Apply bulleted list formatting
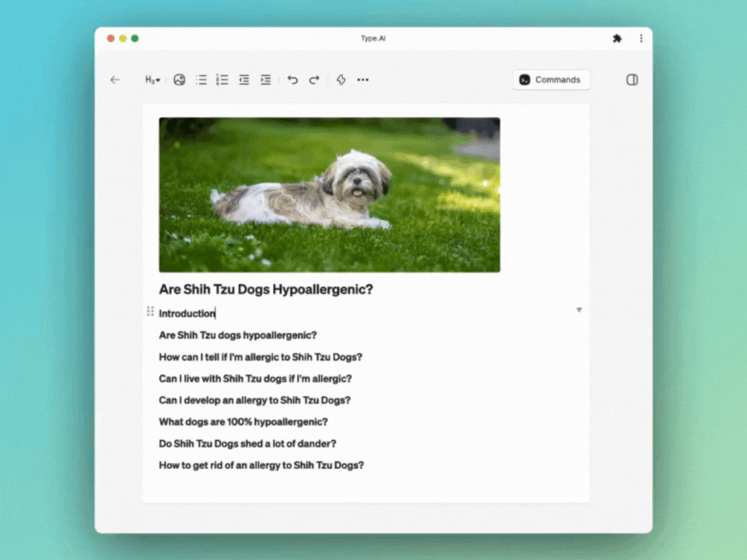Viewport: 747px width, 560px height. pos(201,80)
